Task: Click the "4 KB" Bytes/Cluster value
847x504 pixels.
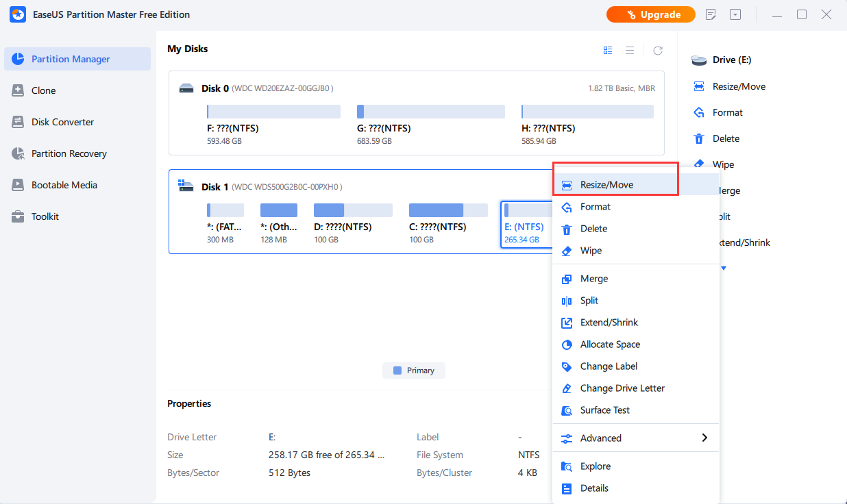Action: coord(528,473)
